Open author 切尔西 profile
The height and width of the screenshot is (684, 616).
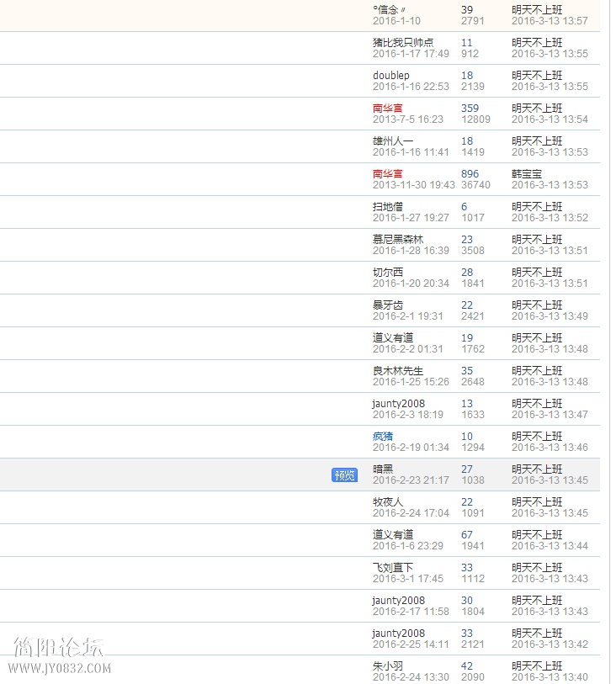tap(387, 272)
